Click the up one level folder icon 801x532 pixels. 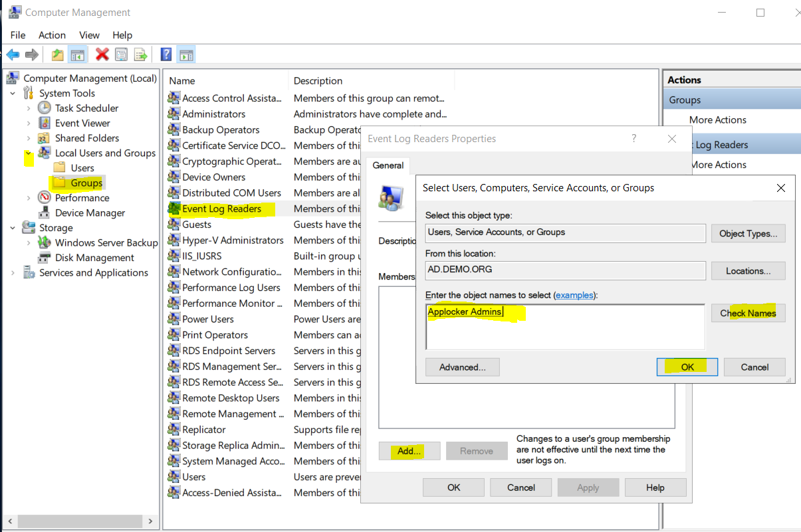[x=57, y=54]
